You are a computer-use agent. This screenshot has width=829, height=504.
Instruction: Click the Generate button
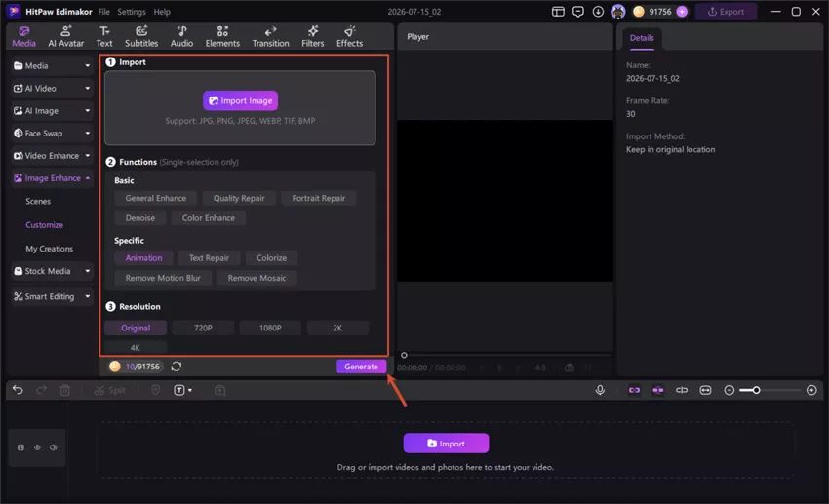(361, 367)
